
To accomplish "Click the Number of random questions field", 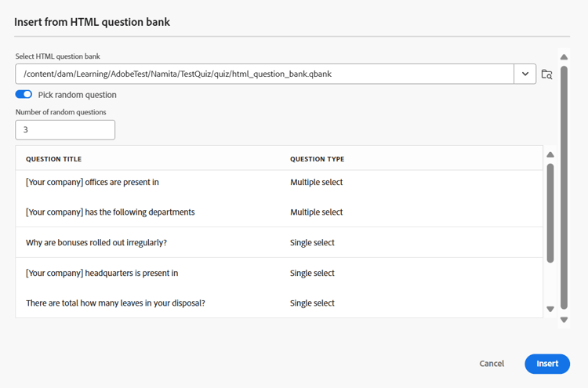I will [x=65, y=130].
